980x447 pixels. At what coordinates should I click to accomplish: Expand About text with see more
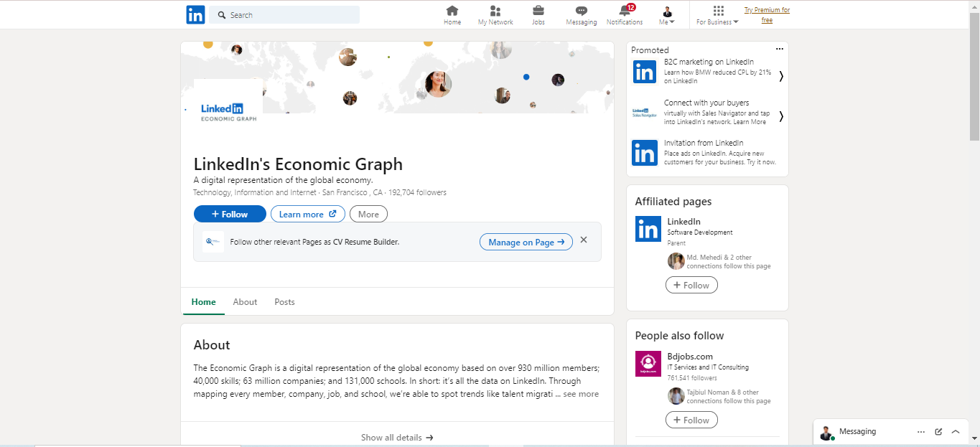click(x=581, y=394)
